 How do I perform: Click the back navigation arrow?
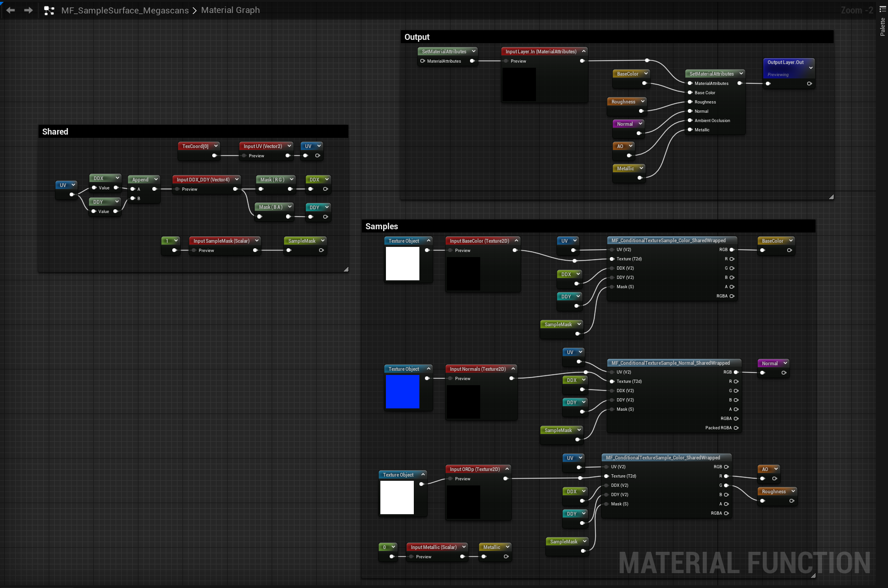click(10, 10)
